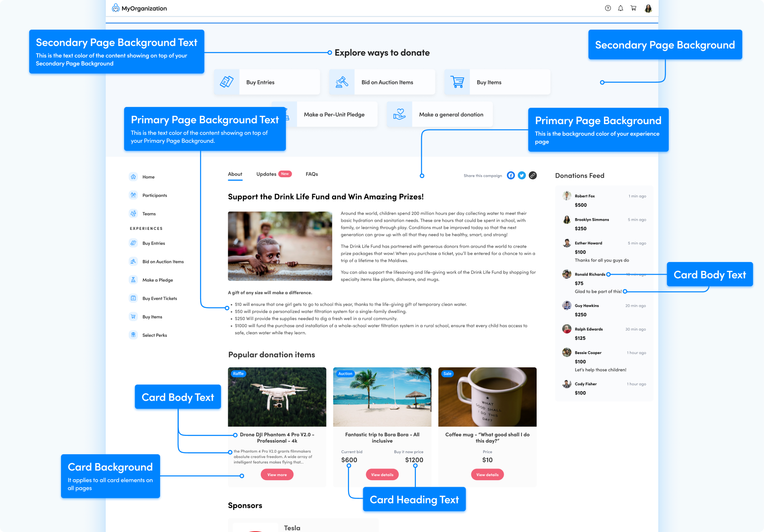Open Make a Pledge sidebar link
The width and height of the screenshot is (764, 532).
[x=158, y=280]
